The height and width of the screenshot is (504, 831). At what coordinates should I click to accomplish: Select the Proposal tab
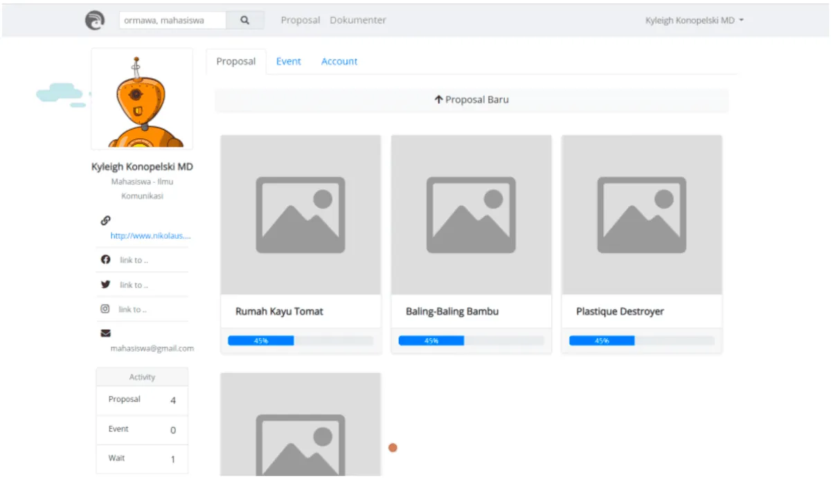tap(236, 62)
